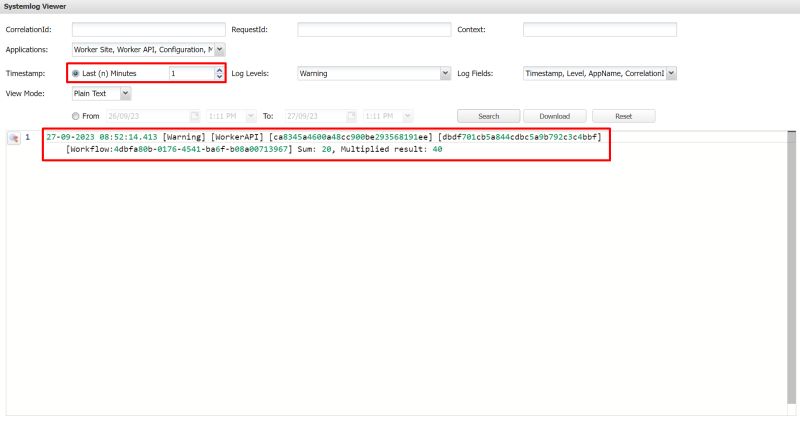Click the Sum: 20 text in log
This screenshot has height=421, width=800.
[314, 150]
